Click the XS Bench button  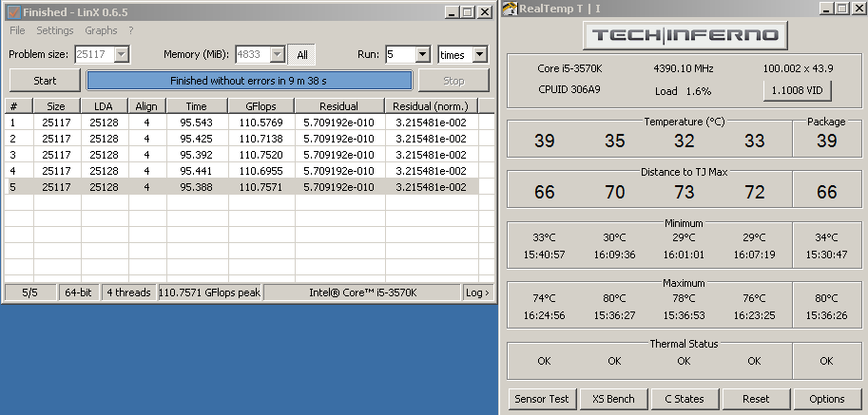click(x=613, y=399)
